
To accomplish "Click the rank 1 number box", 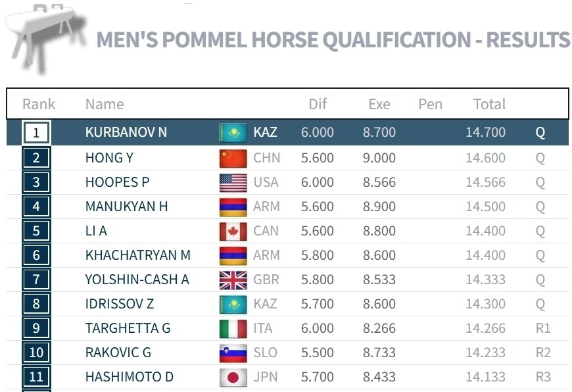I will [x=36, y=133].
